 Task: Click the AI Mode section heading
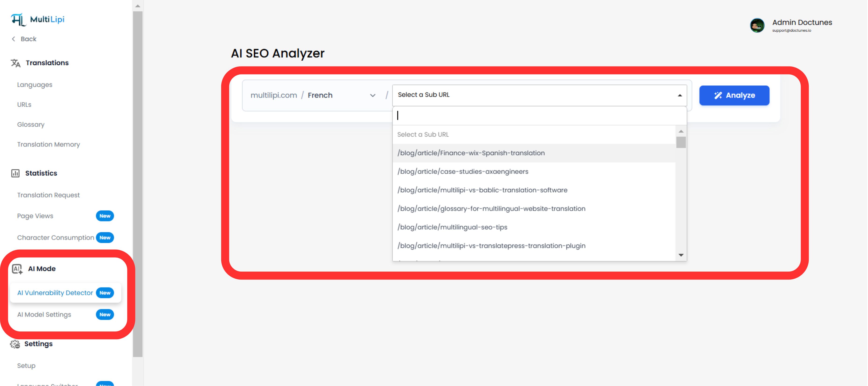(42, 269)
